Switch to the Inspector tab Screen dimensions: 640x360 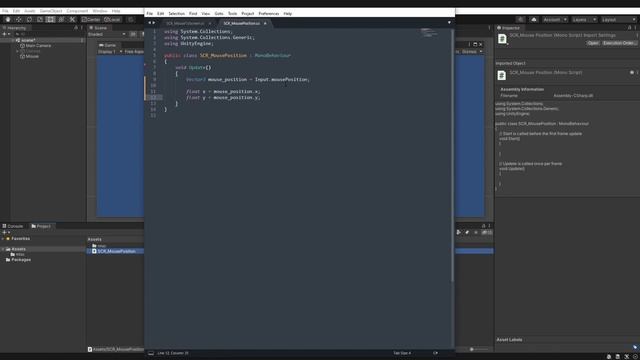[509, 28]
